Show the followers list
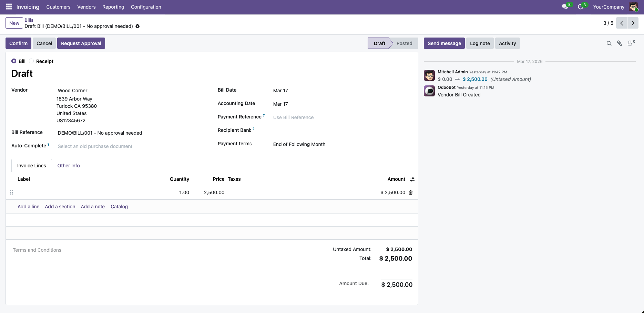 pyautogui.click(x=631, y=43)
